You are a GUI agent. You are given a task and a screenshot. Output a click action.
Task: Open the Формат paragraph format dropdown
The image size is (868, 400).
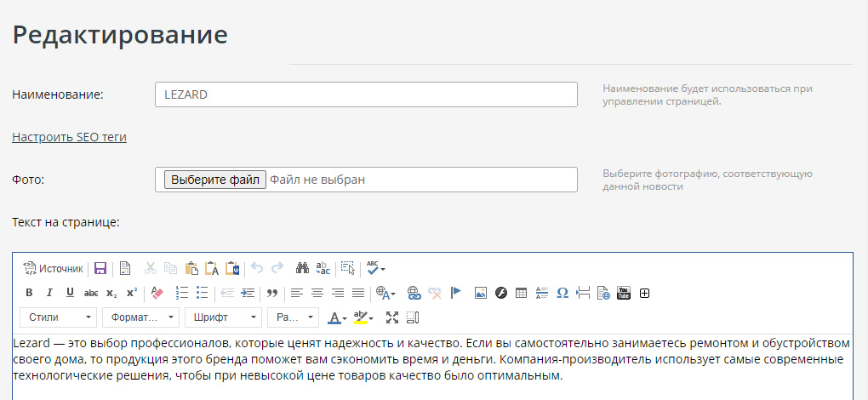pyautogui.click(x=140, y=317)
